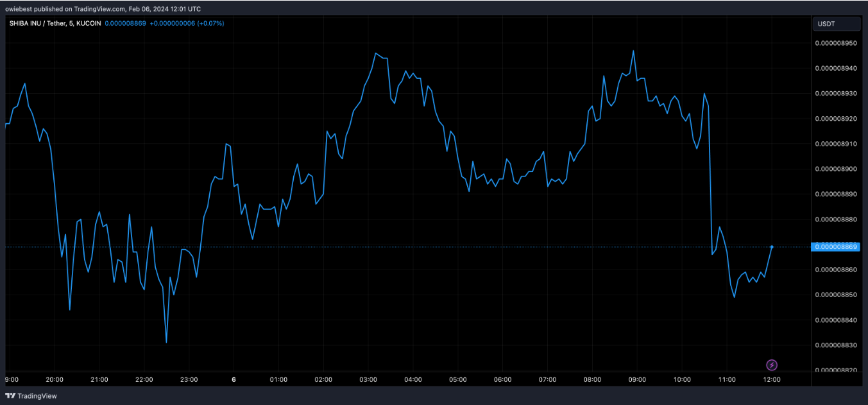
Task: Click the 0.000008900 price axis label
Action: 835,169
